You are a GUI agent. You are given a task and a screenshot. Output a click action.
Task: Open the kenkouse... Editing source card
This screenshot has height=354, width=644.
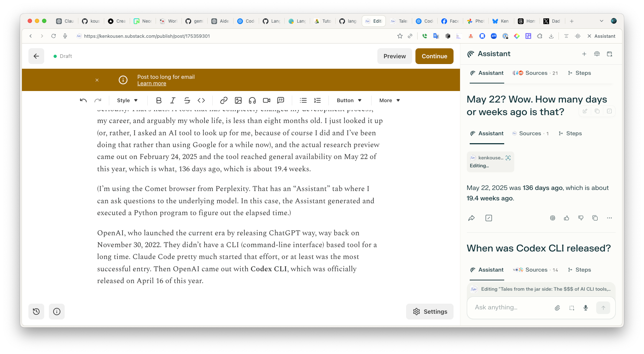(490, 162)
